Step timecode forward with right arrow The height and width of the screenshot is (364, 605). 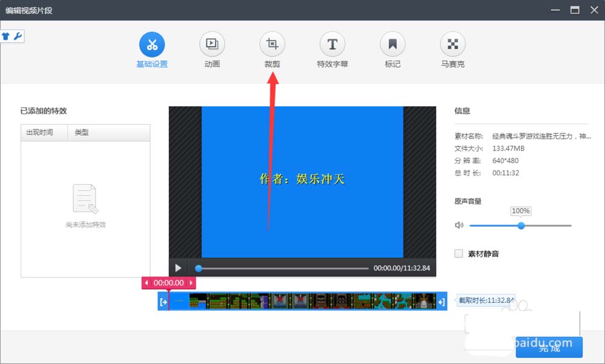[191, 283]
